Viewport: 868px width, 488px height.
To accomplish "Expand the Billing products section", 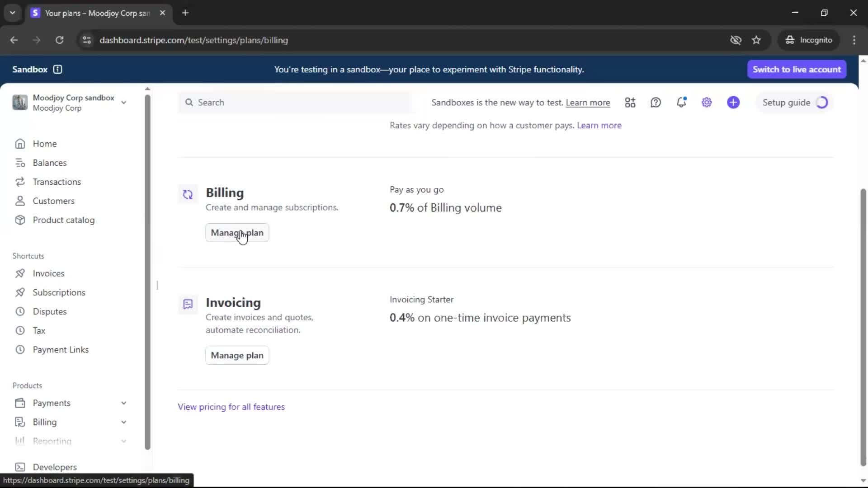I will (123, 422).
